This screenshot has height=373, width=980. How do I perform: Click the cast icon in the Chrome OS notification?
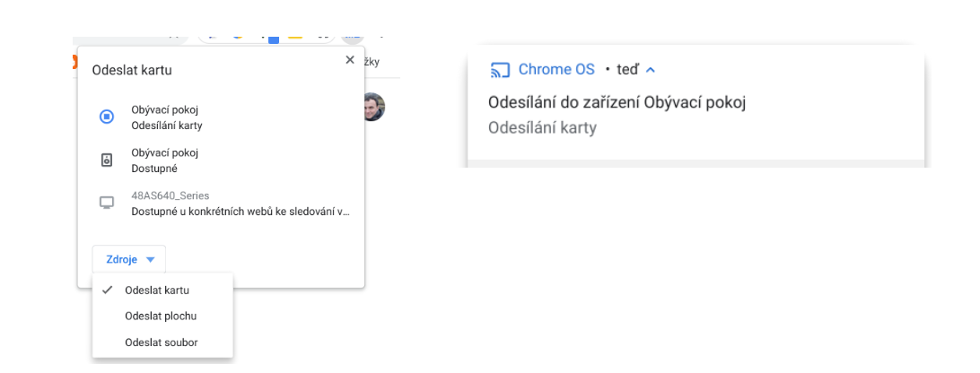click(500, 70)
